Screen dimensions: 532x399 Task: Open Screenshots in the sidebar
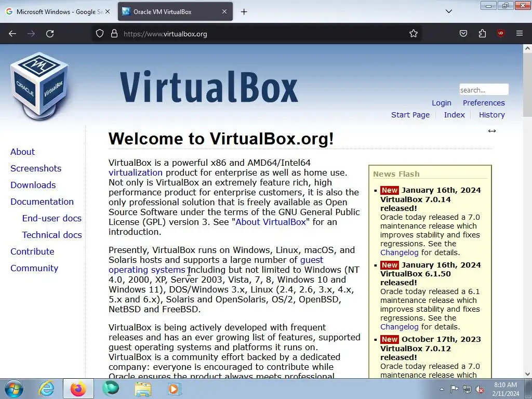pyautogui.click(x=36, y=168)
